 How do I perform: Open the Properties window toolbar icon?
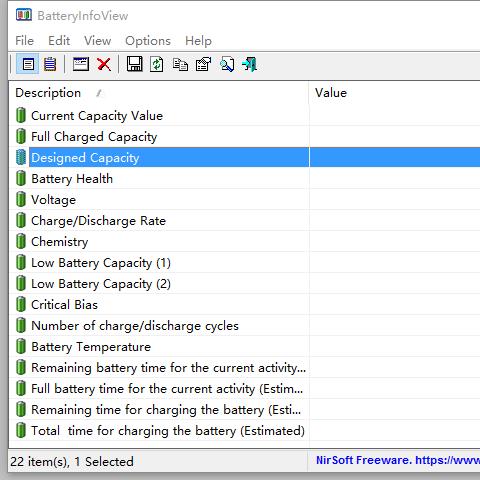pos(81,64)
